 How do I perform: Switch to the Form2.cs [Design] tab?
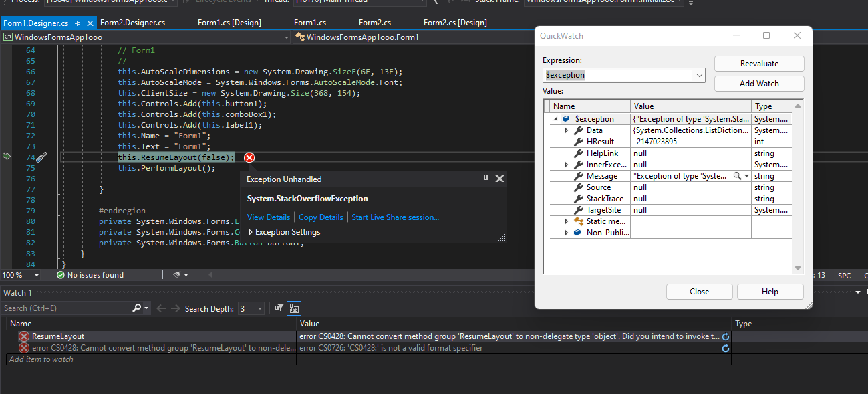(455, 23)
